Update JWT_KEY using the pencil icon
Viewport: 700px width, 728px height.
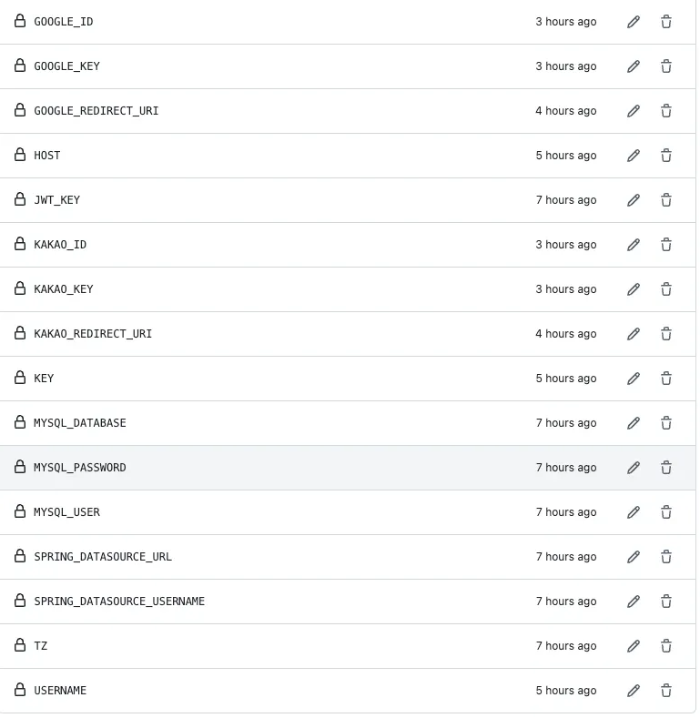coord(634,200)
